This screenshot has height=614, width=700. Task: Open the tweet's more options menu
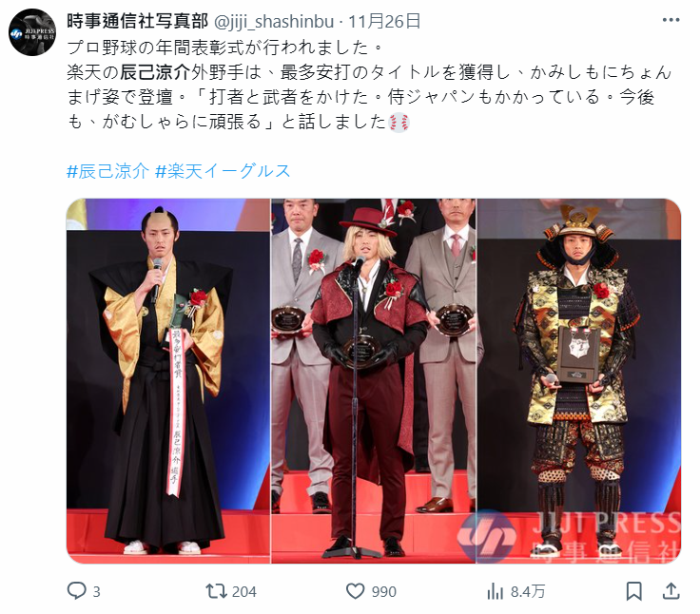tap(671, 21)
